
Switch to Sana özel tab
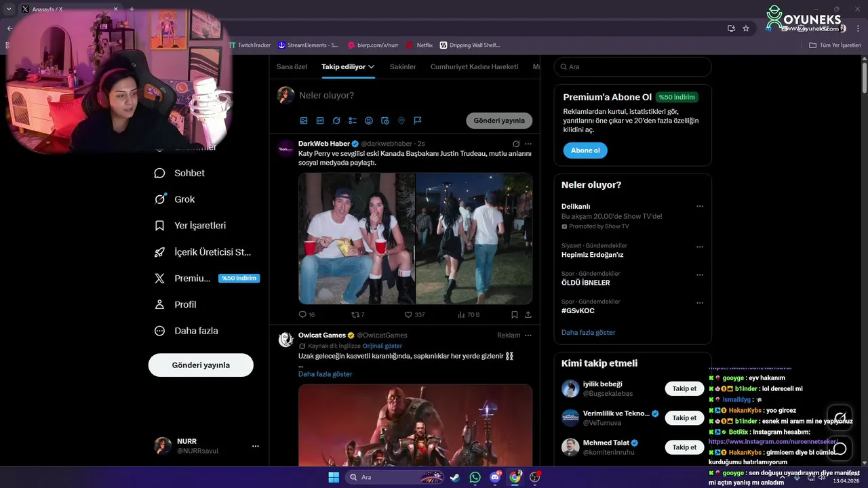292,66
